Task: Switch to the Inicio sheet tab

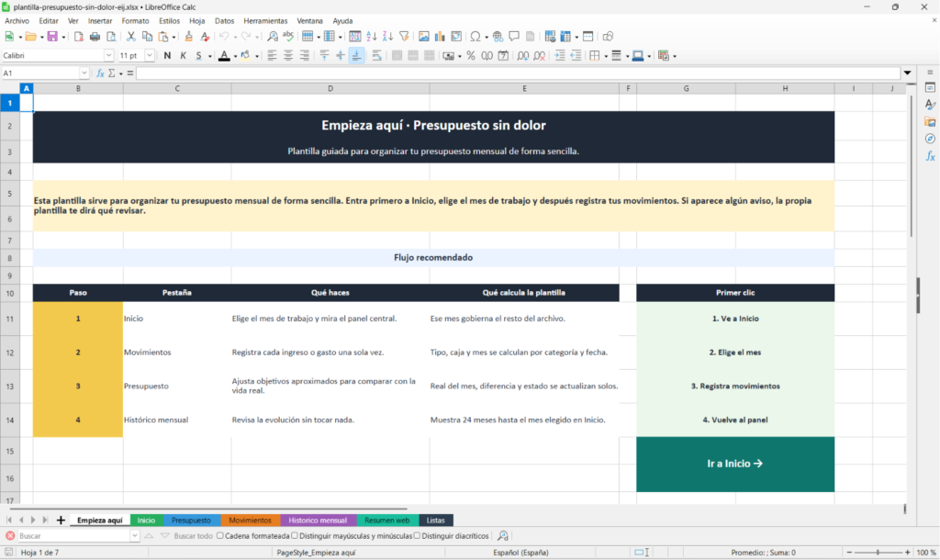Action: pos(146,521)
